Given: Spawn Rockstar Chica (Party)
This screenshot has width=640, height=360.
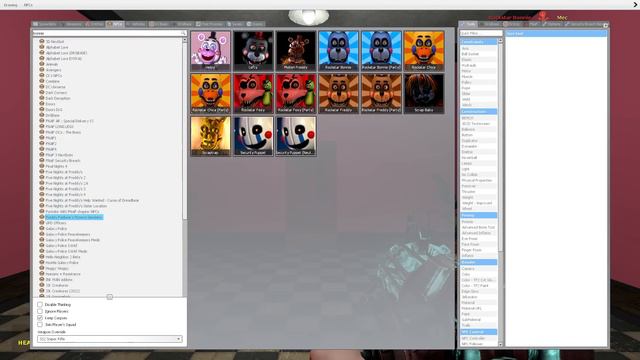Looking at the screenshot, I should point(211,93).
